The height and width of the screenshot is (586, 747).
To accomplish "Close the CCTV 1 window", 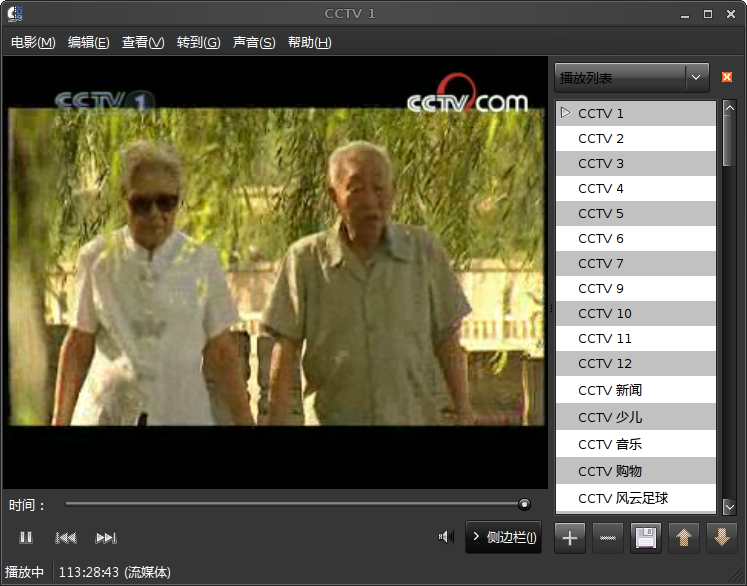I will (731, 14).
